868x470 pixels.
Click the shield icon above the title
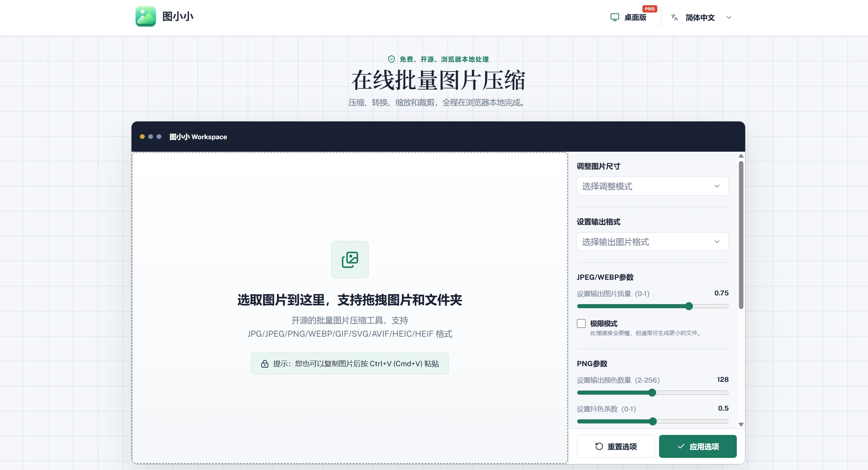(391, 59)
